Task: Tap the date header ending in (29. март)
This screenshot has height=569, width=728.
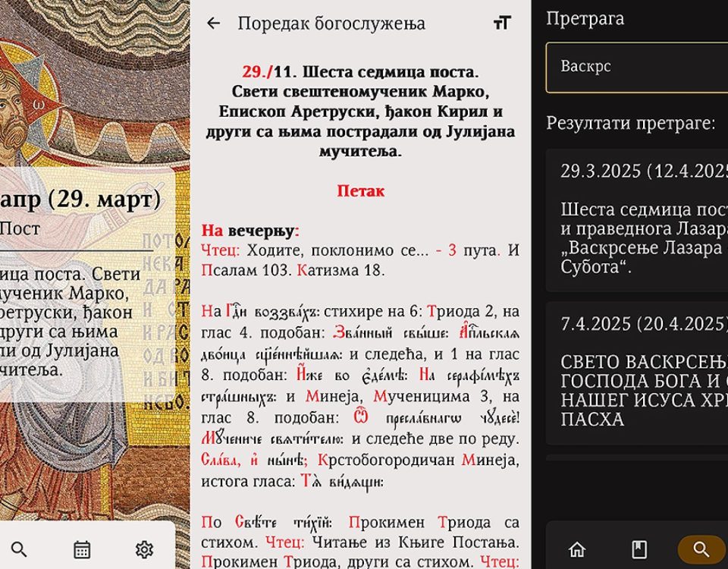Action: 80,199
